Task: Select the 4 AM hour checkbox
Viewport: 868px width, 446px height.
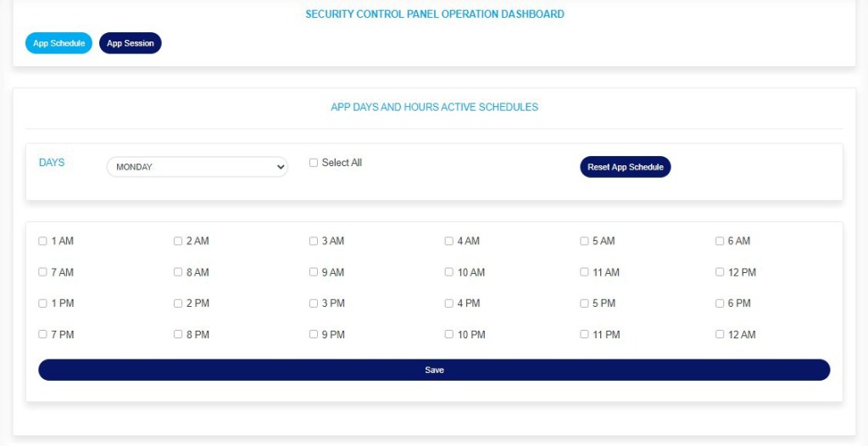Action: coord(449,242)
